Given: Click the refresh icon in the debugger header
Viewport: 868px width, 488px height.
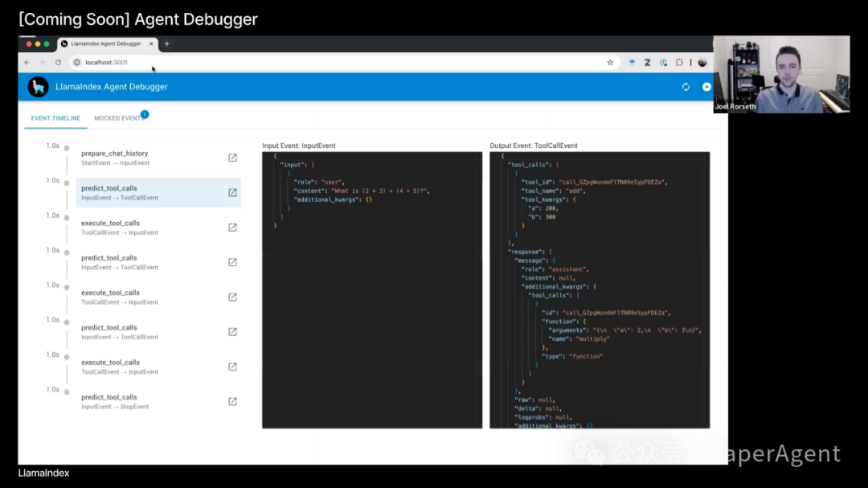Looking at the screenshot, I should 686,87.
